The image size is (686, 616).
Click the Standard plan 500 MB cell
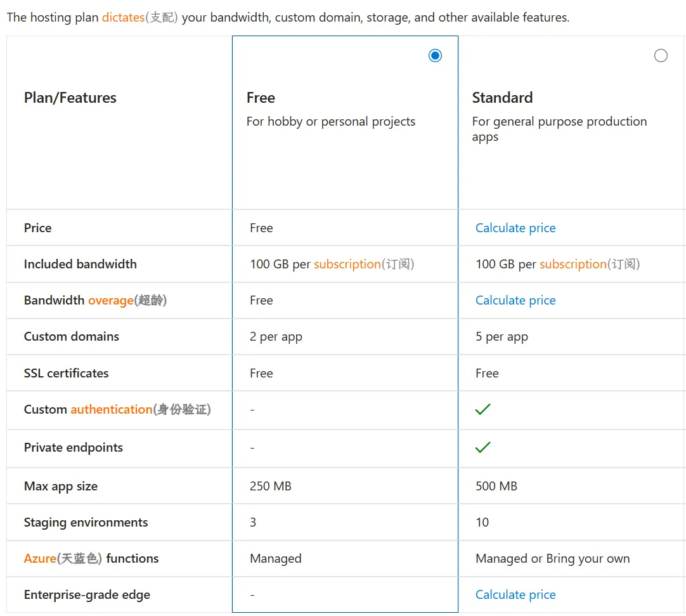(x=496, y=487)
